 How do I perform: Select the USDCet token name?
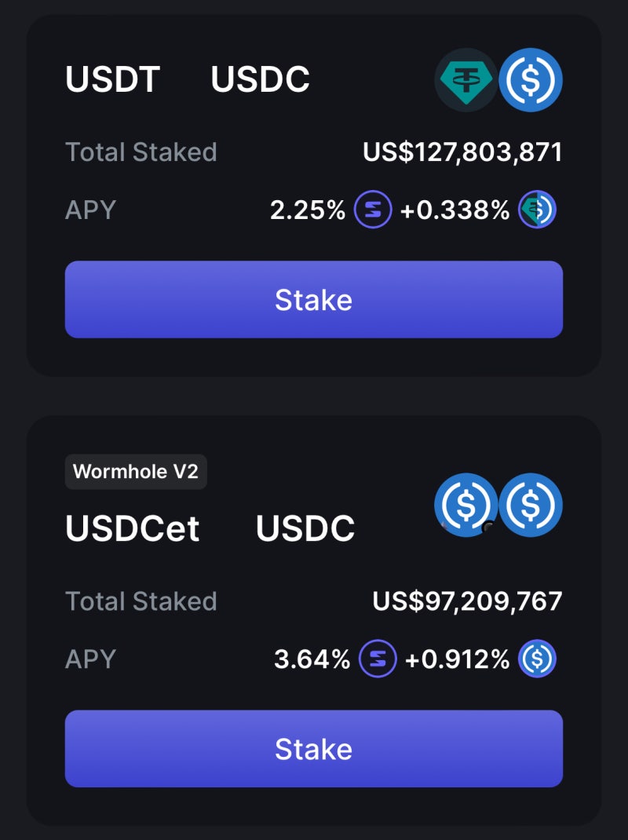[133, 528]
